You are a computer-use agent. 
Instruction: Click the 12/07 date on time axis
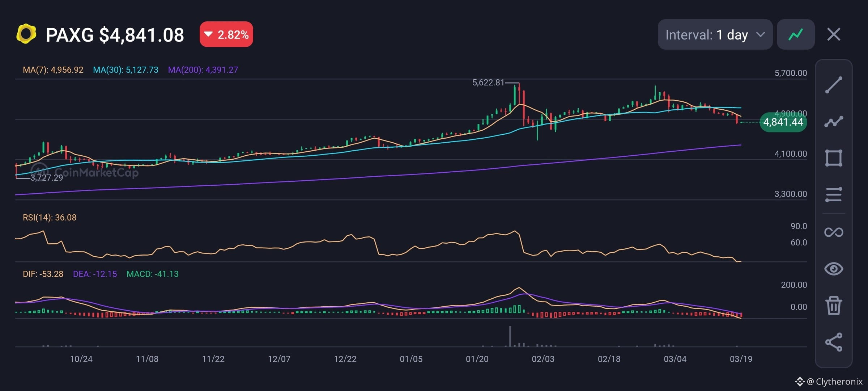(279, 359)
